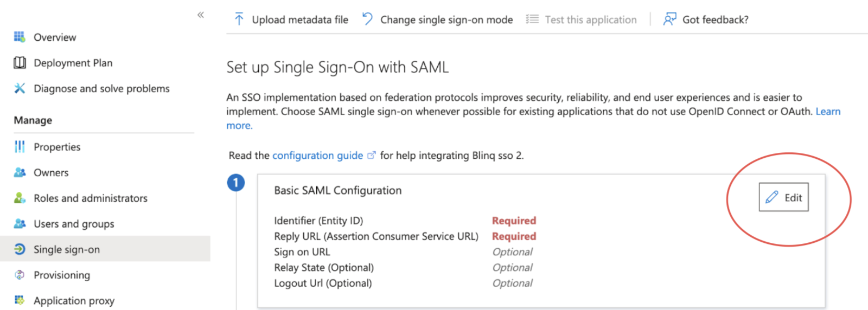
Task: Click the Provisioning sync icon
Action: click(x=20, y=275)
